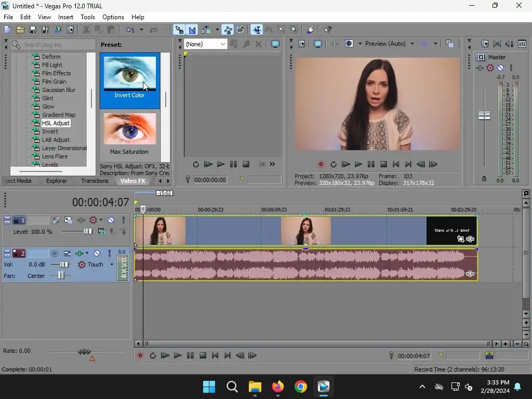The width and height of the screenshot is (532, 399).
Task: Select the Normal Edit tool icon
Action: (x=257, y=30)
